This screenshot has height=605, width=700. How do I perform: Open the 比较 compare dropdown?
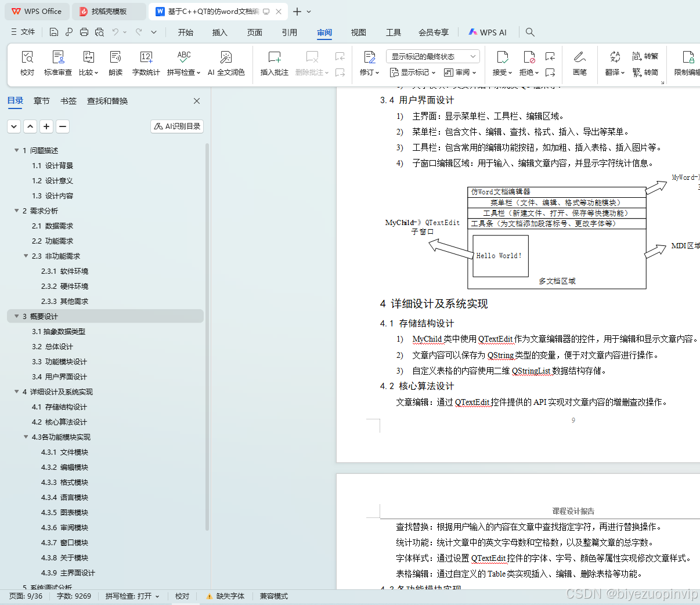(x=89, y=73)
